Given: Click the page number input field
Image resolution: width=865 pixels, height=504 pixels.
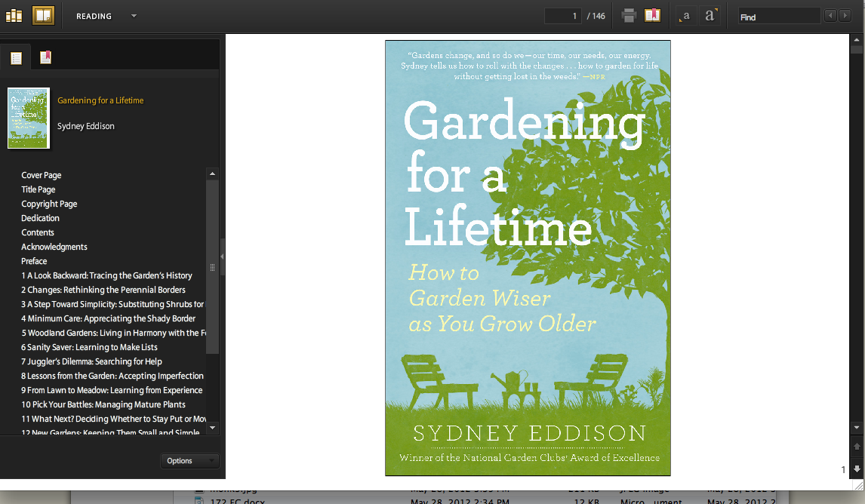Looking at the screenshot, I should point(562,16).
